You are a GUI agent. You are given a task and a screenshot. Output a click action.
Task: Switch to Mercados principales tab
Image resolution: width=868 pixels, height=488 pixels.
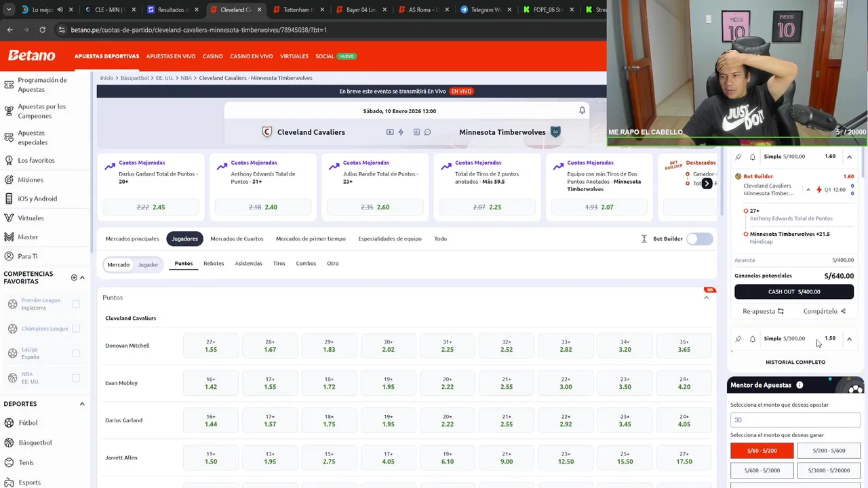coord(132,239)
